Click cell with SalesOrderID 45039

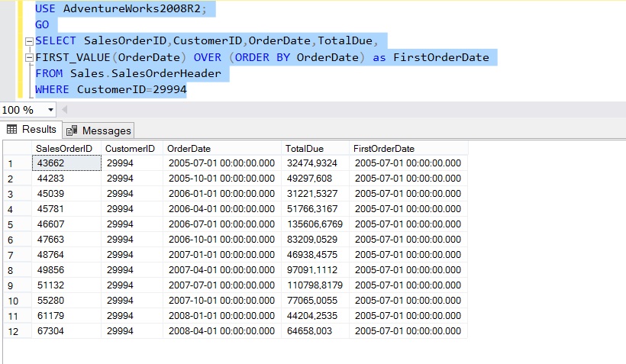pyautogui.click(x=66, y=194)
